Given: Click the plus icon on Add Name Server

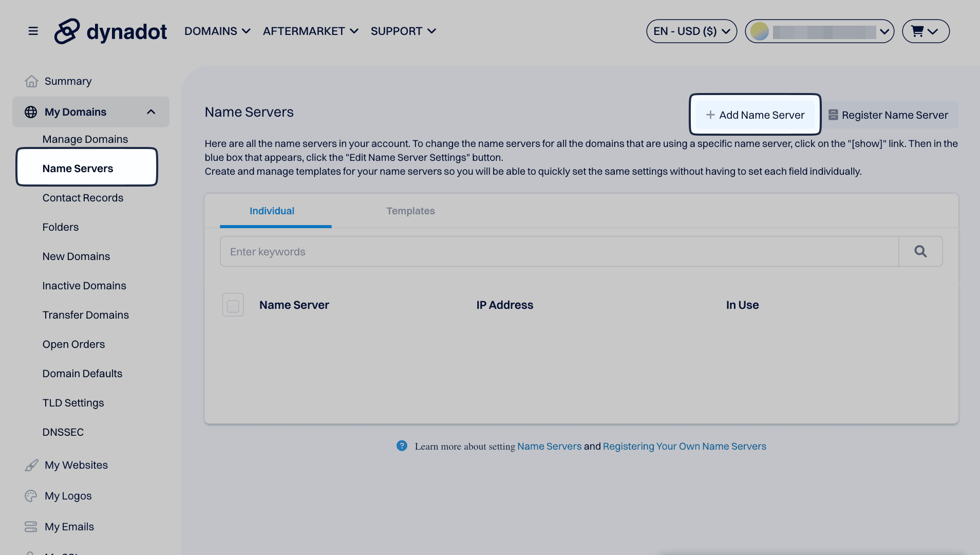Looking at the screenshot, I should [x=710, y=115].
